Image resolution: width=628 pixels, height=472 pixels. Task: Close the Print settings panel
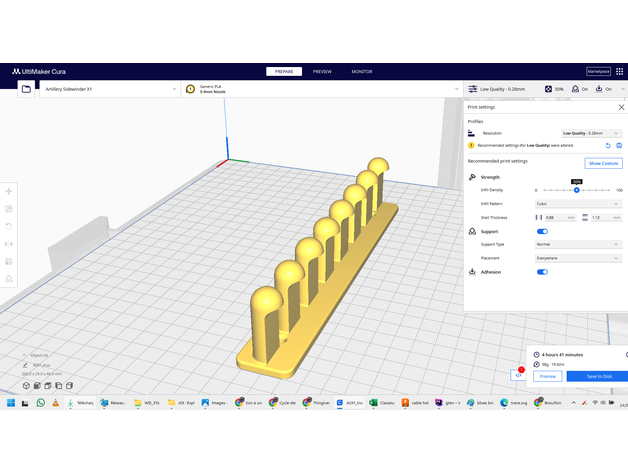tap(621, 107)
